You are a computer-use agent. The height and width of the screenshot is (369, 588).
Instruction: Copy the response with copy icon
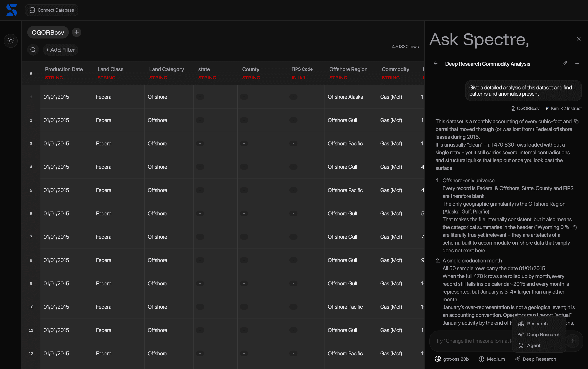coord(576,122)
